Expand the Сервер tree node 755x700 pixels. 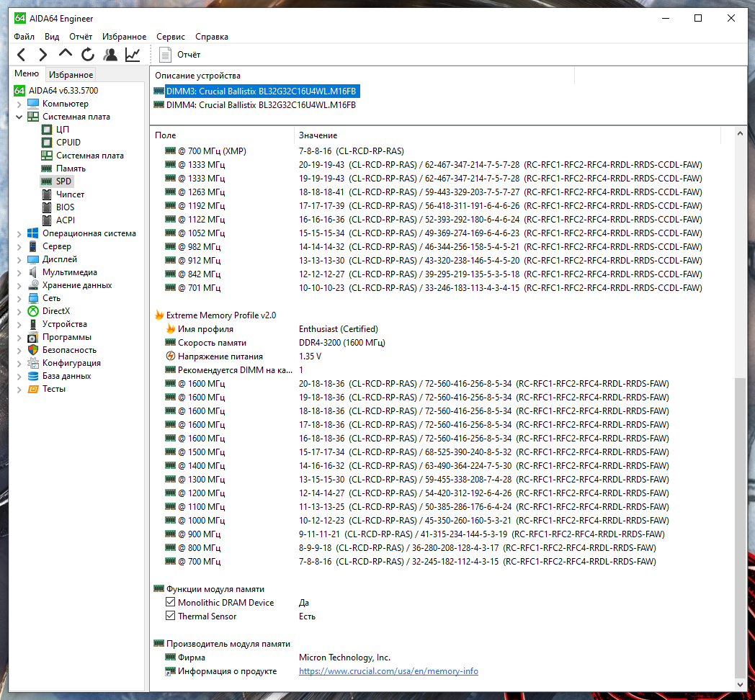[19, 247]
